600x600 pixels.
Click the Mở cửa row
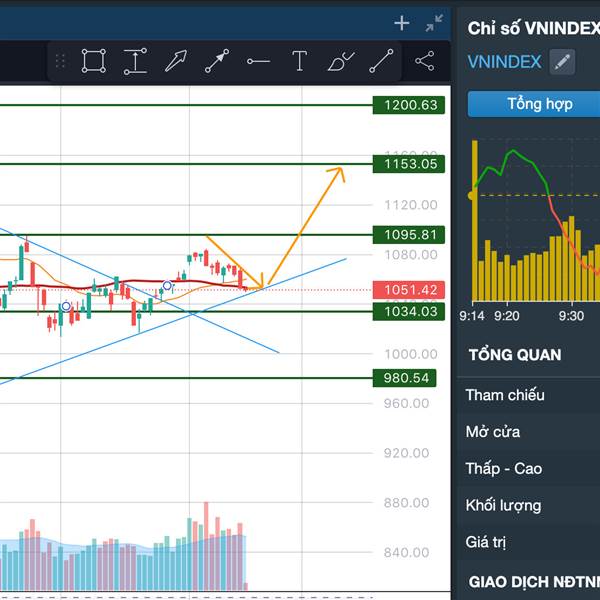pos(528,432)
